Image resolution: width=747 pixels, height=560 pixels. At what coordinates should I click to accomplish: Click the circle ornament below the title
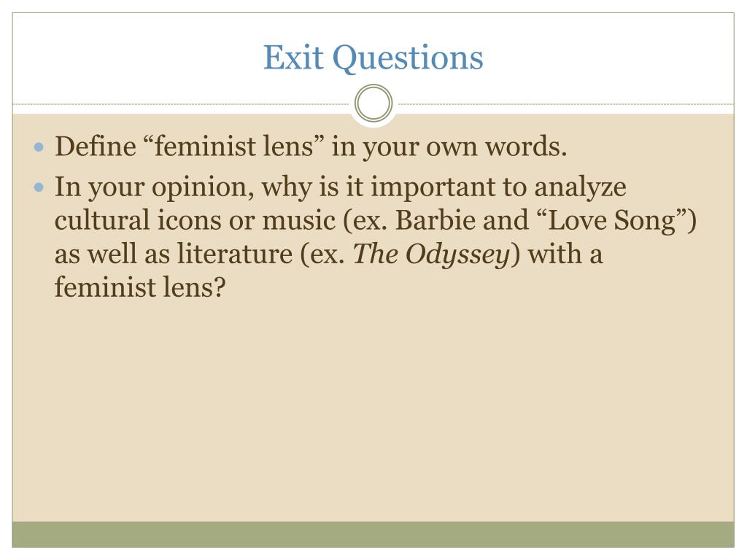pos(373,103)
